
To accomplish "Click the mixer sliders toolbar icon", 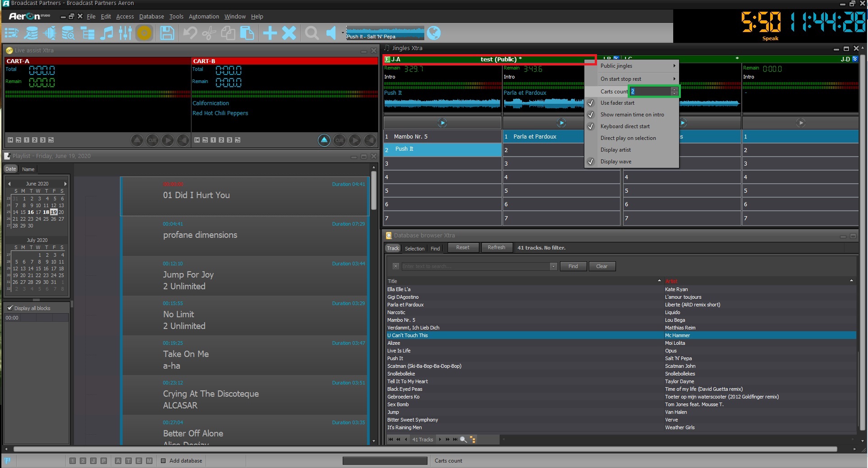I will click(125, 33).
